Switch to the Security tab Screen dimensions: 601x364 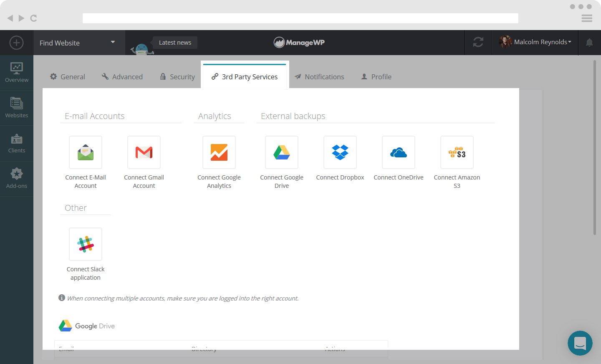point(177,77)
